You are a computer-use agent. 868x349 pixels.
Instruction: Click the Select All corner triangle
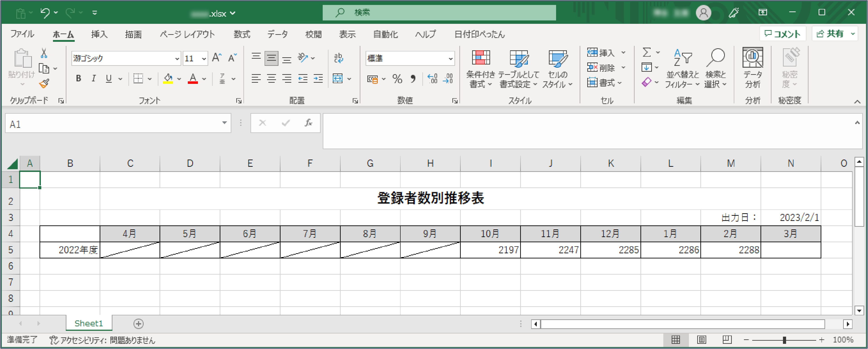click(x=13, y=164)
